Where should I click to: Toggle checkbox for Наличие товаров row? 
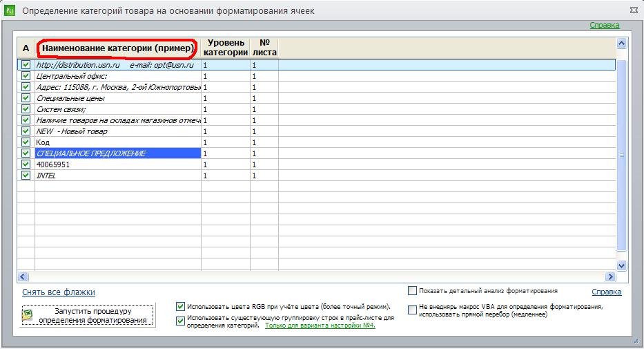tap(26, 120)
